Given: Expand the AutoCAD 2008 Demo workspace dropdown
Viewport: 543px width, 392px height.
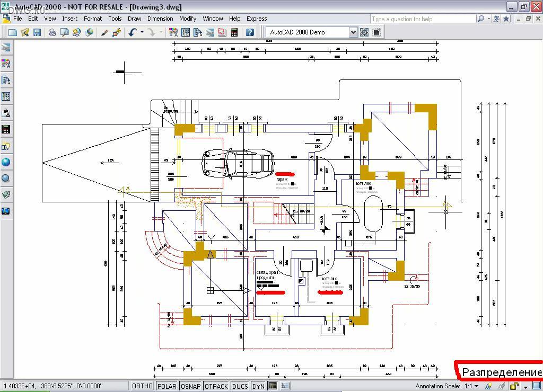Looking at the screenshot, I should (353, 32).
